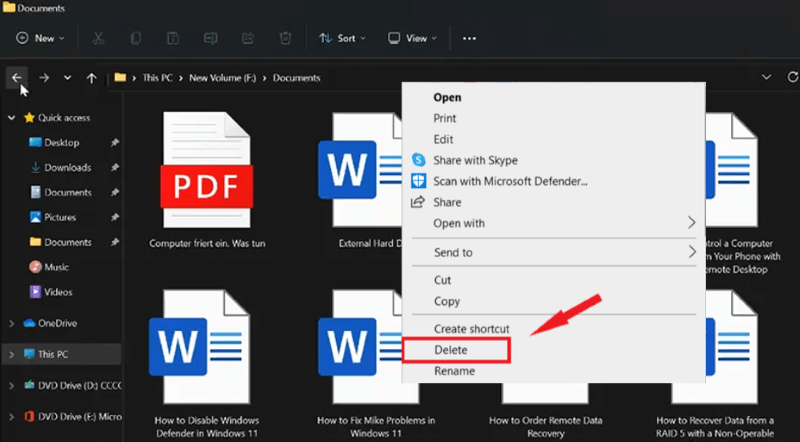Image resolution: width=800 pixels, height=442 pixels.
Task: Click the Cut scissors icon in toolbar
Action: (x=98, y=38)
